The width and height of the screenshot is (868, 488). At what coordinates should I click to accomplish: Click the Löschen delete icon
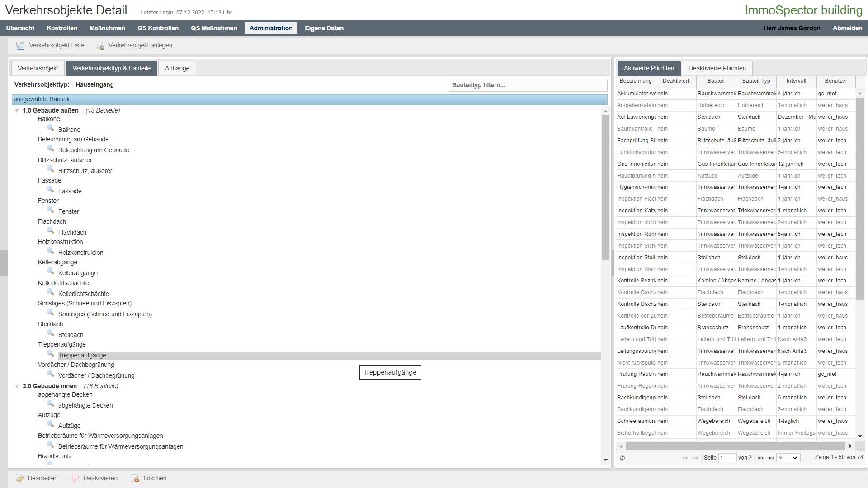pos(135,478)
